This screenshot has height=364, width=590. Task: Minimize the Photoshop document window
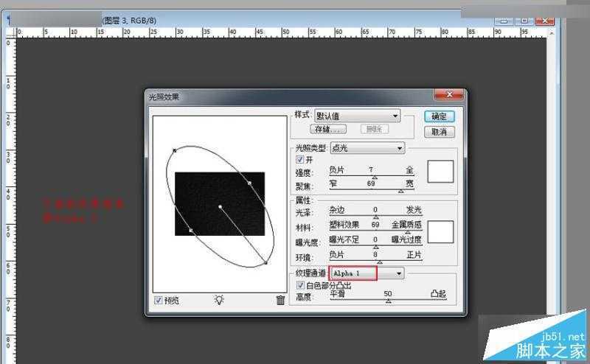(504, 21)
